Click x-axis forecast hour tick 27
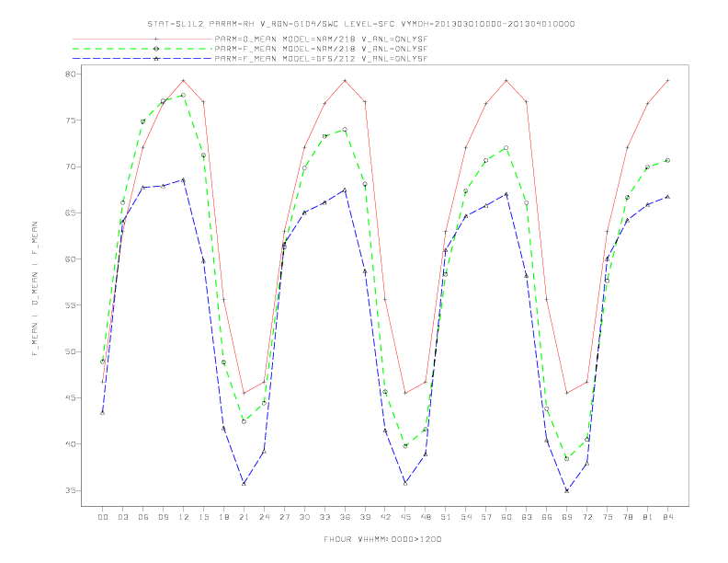Screen dimensions: 728x563 (284, 517)
